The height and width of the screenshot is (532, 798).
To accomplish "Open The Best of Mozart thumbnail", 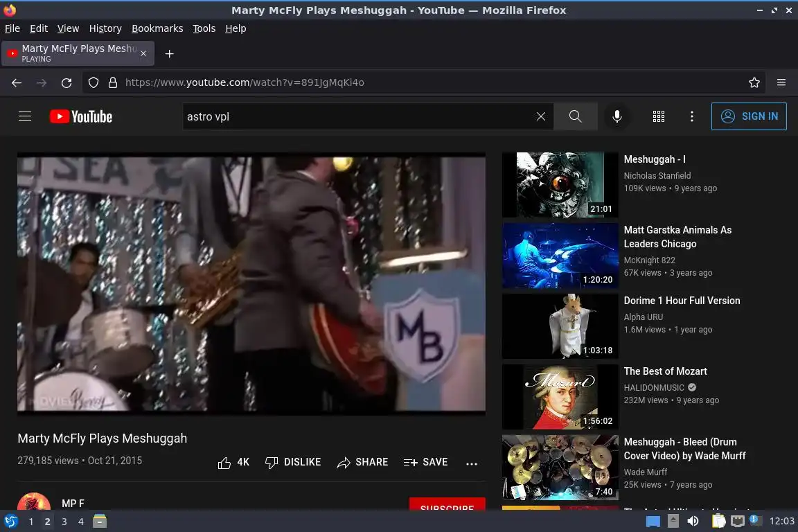I will coord(560,397).
